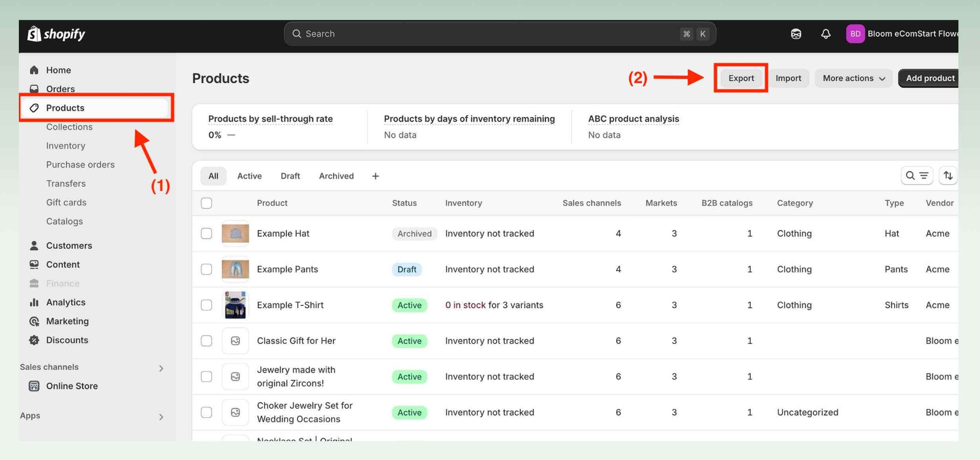This screenshot has width=980, height=460.
Task: Click the Product column header
Action: pos(272,203)
